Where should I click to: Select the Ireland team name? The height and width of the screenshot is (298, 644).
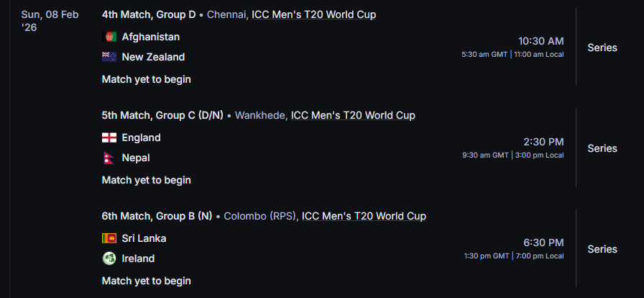tap(138, 258)
